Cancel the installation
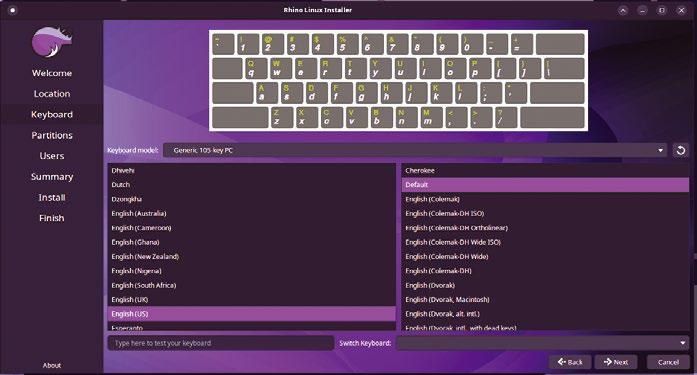The height and width of the screenshot is (375, 697). (668, 362)
